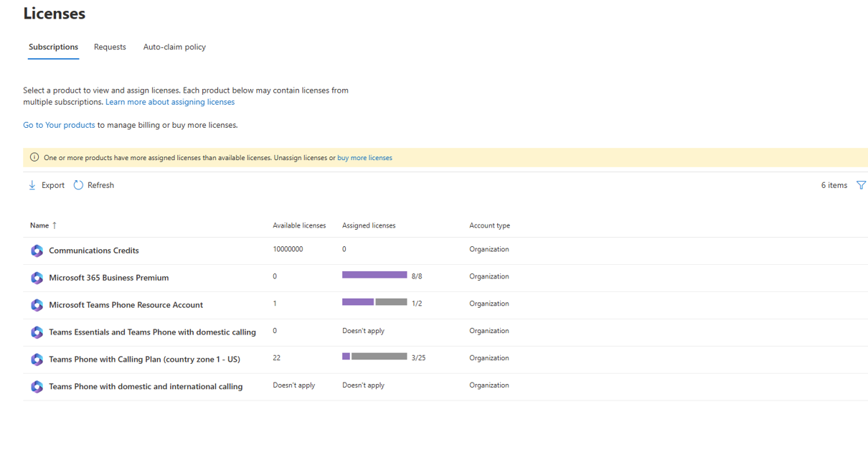Click the Available licenses column header
The width and height of the screenshot is (868, 450).
pos(299,225)
